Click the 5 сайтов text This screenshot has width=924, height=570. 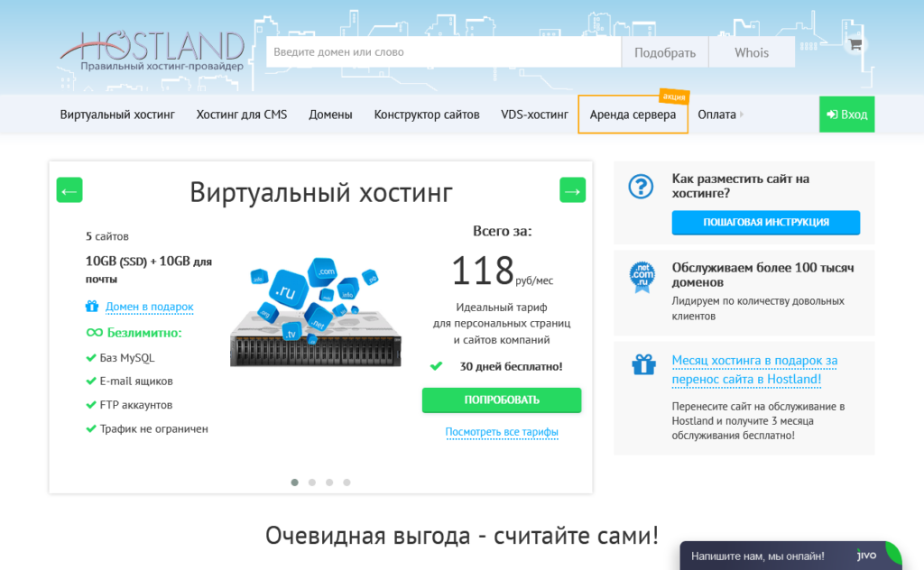pos(107,236)
